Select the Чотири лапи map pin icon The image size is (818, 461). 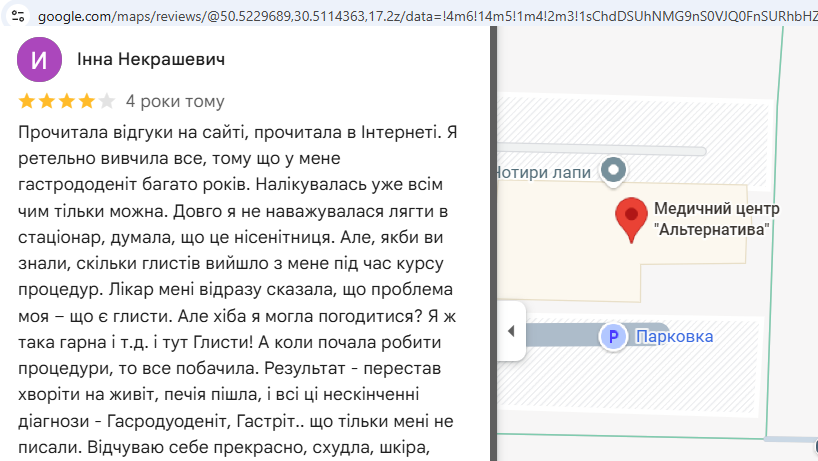614,170
